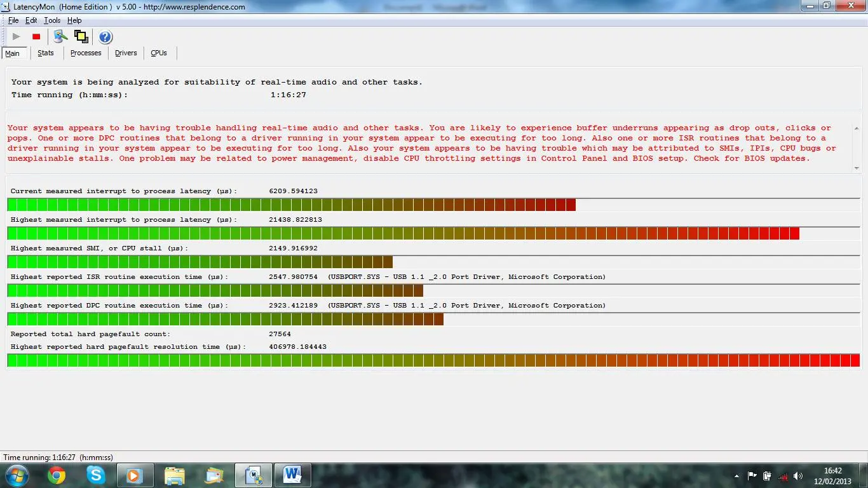Click the yellow overlapping squares toolbar icon

tap(81, 37)
